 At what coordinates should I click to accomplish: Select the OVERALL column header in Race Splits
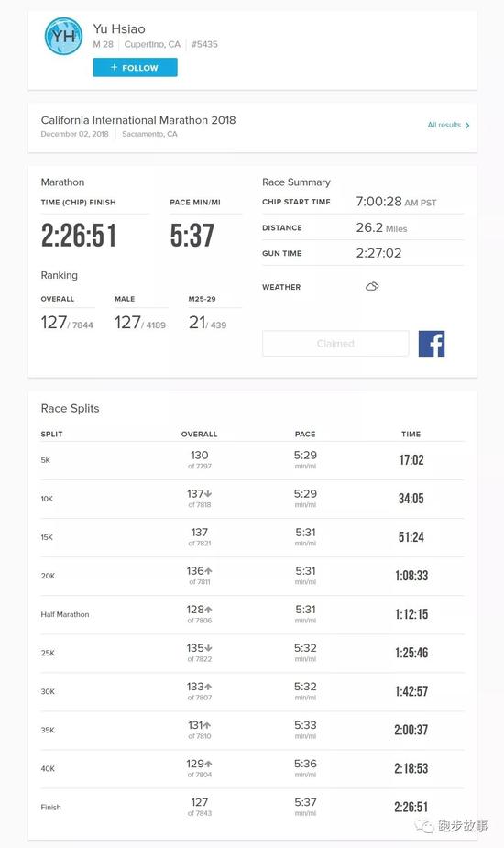[199, 435]
